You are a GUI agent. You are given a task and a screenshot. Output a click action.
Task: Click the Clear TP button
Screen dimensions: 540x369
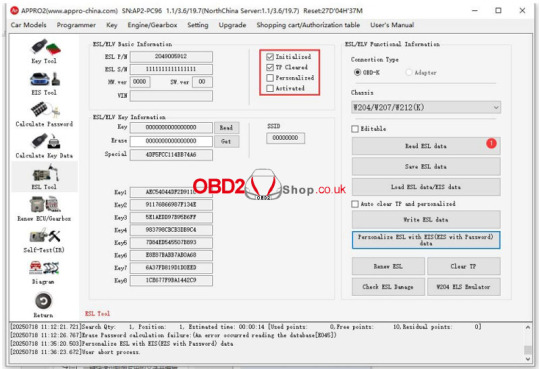(464, 267)
